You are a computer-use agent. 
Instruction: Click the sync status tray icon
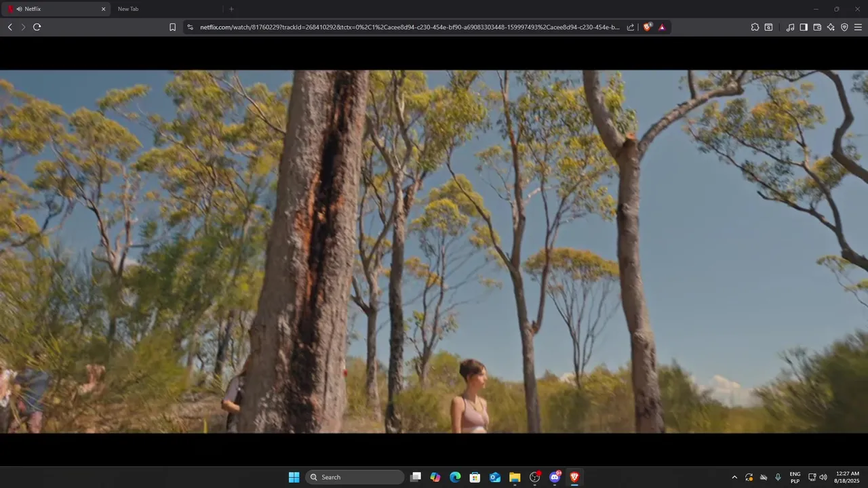(749, 477)
